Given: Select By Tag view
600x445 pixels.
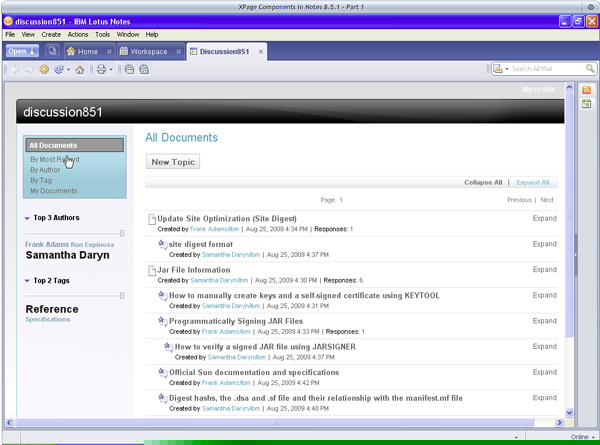Looking at the screenshot, I should click(x=41, y=180).
